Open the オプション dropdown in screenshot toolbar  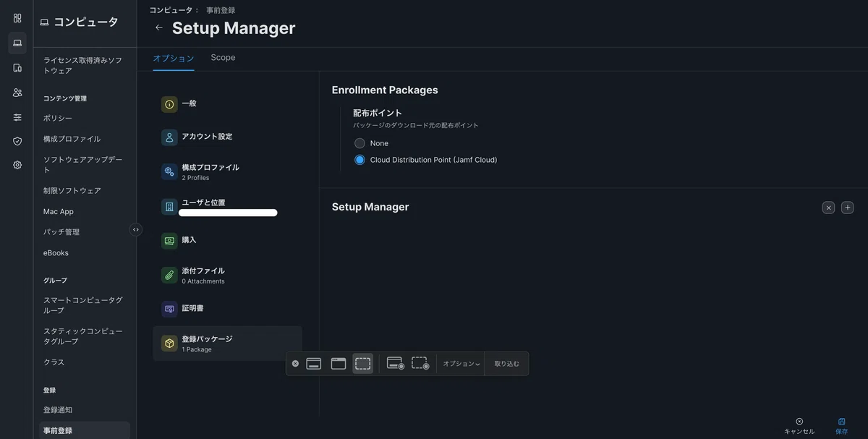tap(461, 364)
